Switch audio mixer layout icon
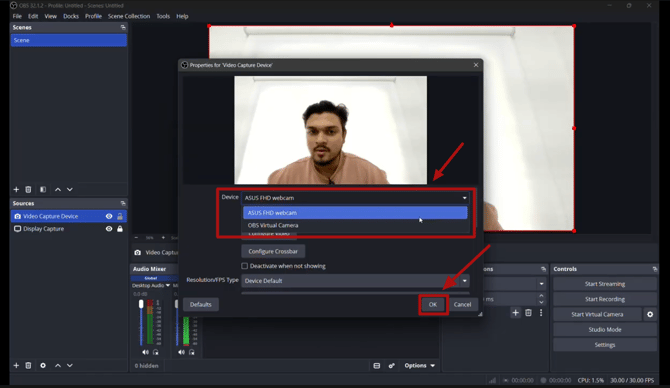 point(376,366)
